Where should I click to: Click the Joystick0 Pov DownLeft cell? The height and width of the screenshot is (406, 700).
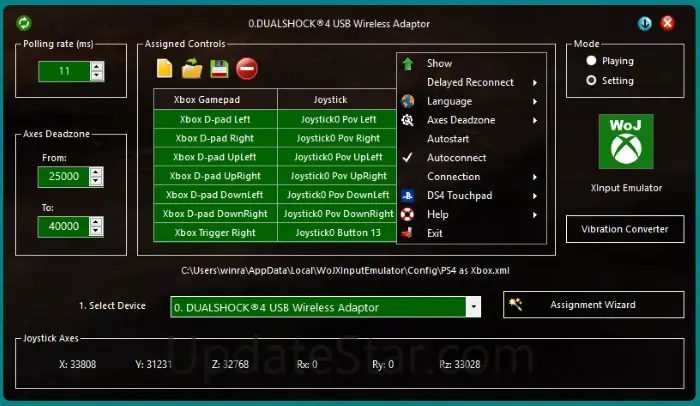[x=337, y=195]
